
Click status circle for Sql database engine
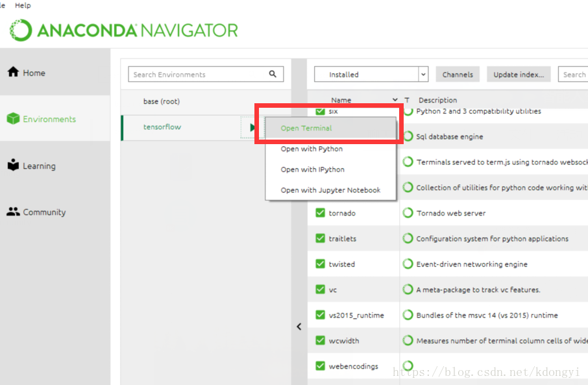[408, 136]
